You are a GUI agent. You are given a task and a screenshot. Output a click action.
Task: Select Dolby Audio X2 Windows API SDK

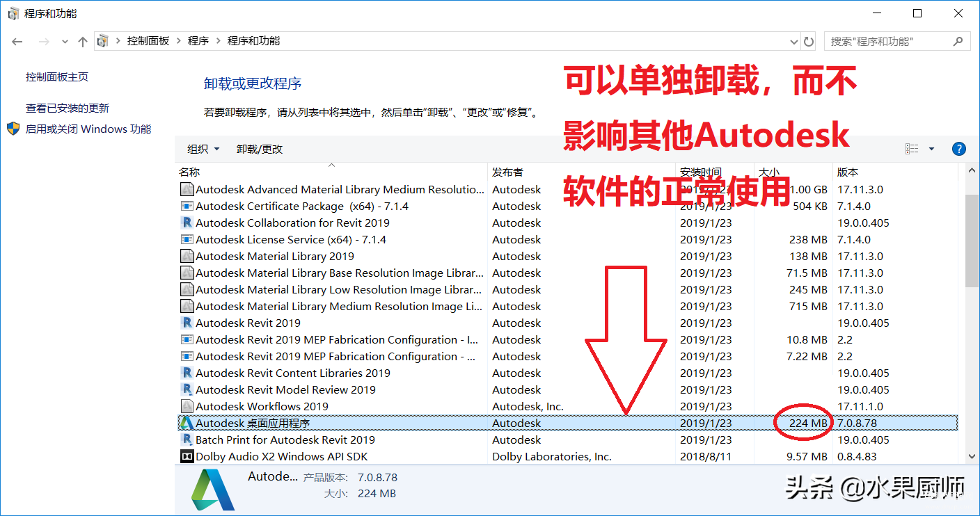click(x=567, y=456)
